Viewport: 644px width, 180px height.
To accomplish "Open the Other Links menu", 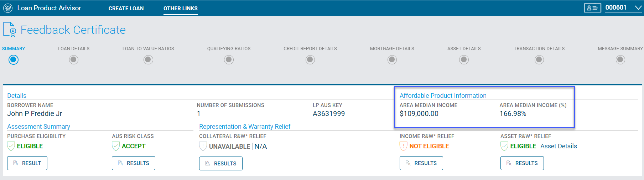I will (180, 9).
